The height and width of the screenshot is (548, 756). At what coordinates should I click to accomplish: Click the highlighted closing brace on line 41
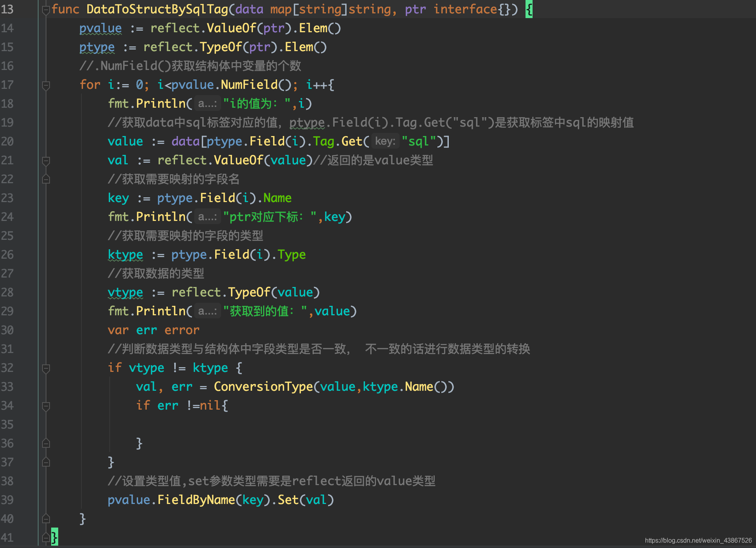click(55, 537)
